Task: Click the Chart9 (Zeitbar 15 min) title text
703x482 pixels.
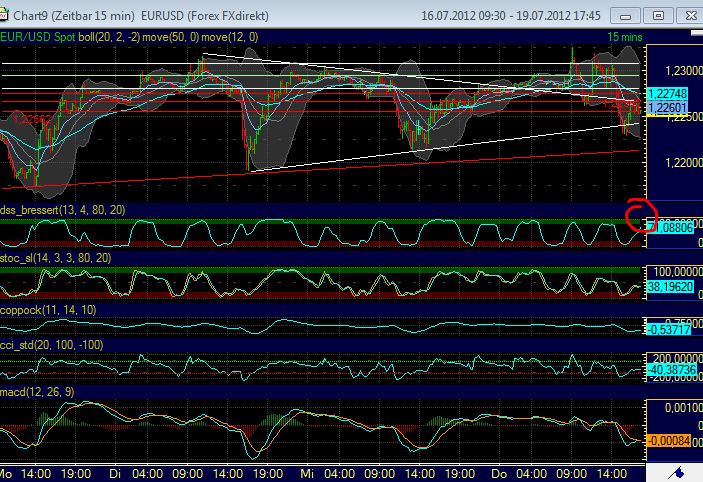Action: coord(74,16)
